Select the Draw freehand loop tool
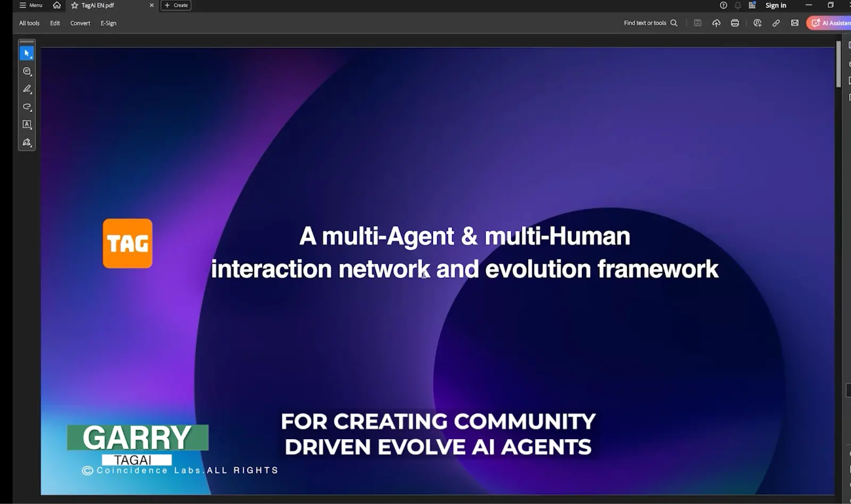The width and height of the screenshot is (851, 504). [27, 107]
